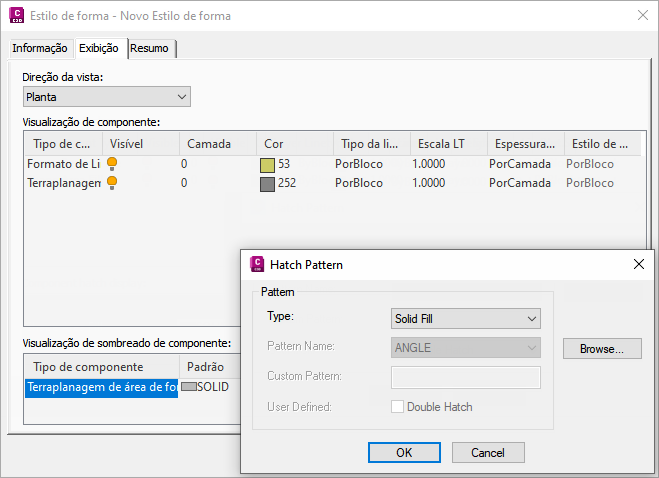Click the gray color 252 swatch

[267, 184]
